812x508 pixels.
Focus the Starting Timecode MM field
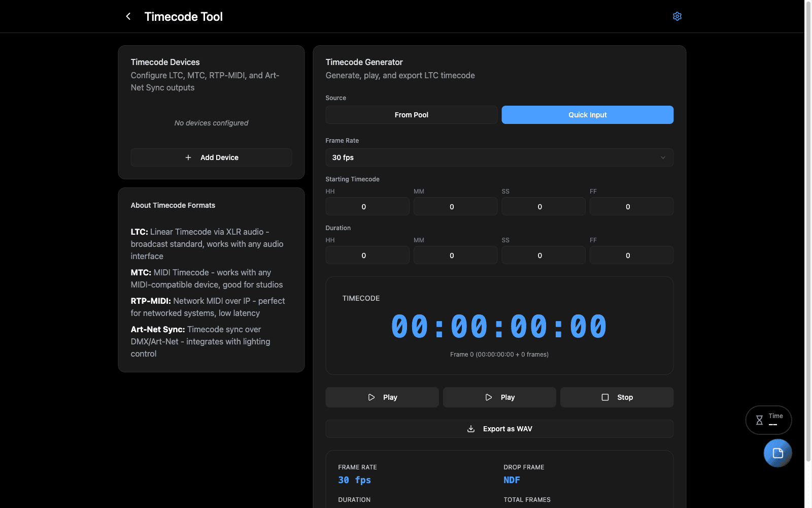(x=455, y=206)
